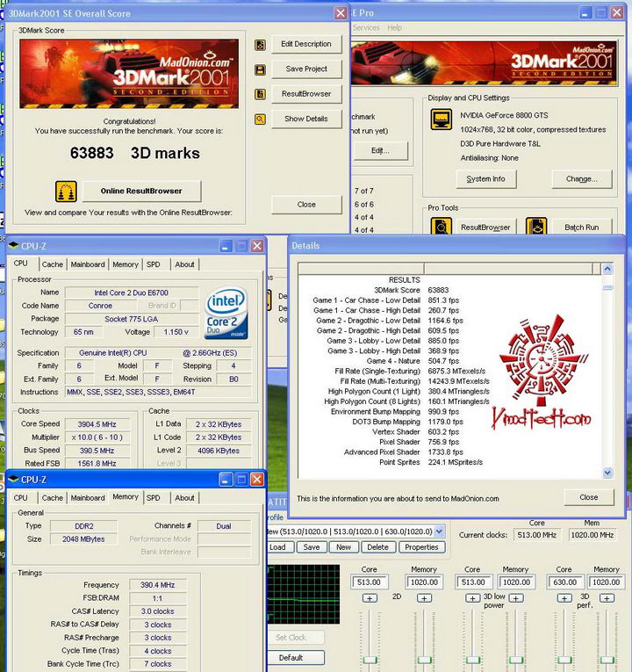Viewport: 632px width, 672px height.
Task: Click the CAS# Latency 3.0 clocks value
Action: point(158,611)
